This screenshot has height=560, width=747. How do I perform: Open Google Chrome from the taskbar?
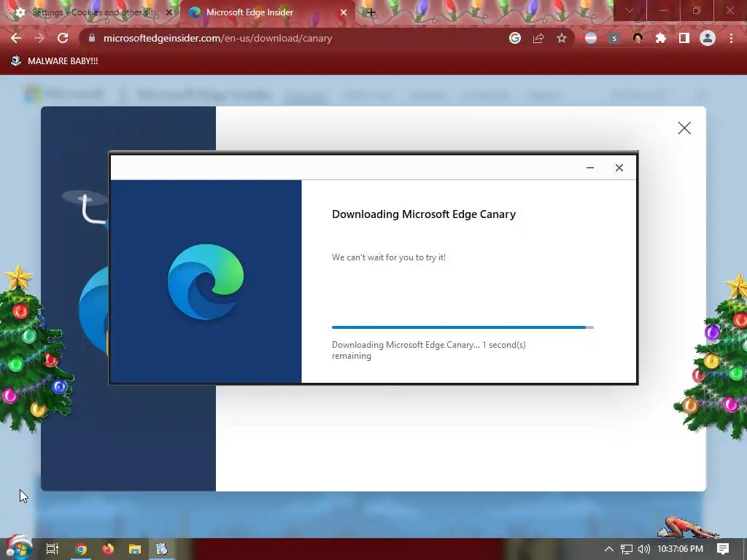(81, 549)
